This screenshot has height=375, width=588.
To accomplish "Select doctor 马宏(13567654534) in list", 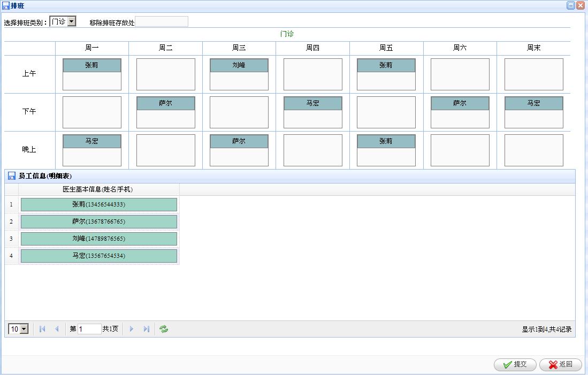I will 98,256.
